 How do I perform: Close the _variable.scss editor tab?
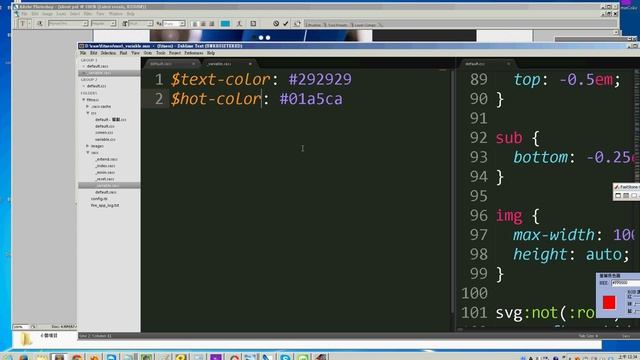[x=250, y=64]
